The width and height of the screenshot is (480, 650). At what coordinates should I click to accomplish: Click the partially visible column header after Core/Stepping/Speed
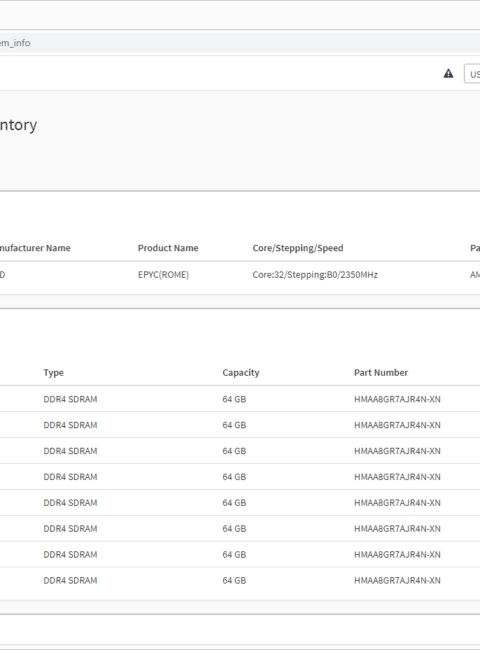coord(475,248)
